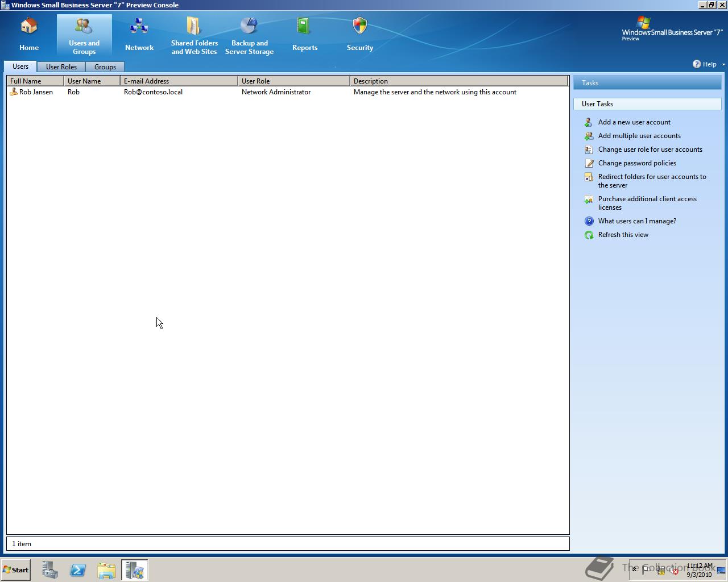Click the Add a new user account icon
This screenshot has height=582, width=728.
(589, 122)
